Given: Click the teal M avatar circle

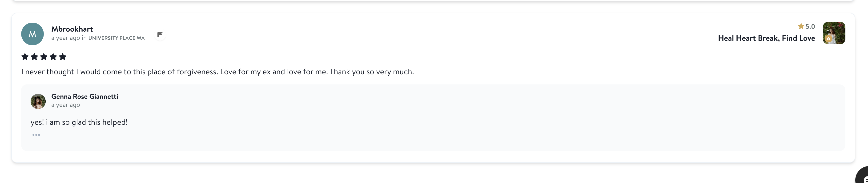Looking at the screenshot, I should pyautogui.click(x=32, y=34).
